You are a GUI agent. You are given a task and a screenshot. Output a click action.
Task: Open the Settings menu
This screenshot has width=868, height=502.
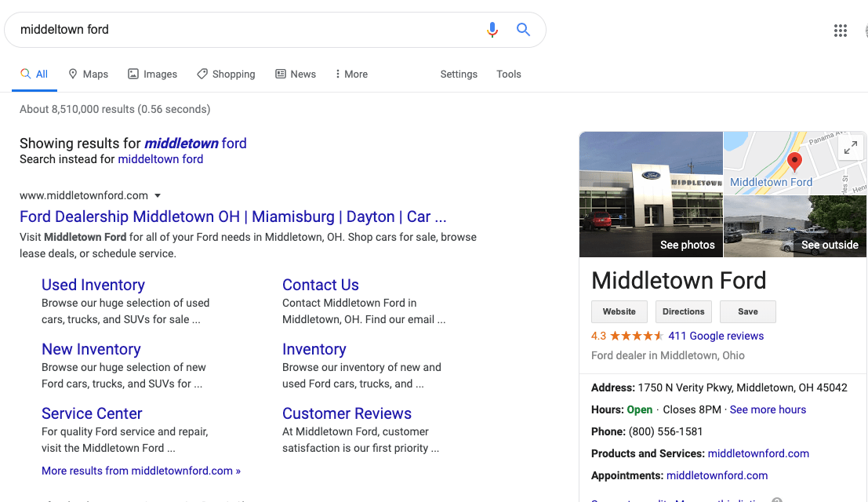tap(459, 74)
